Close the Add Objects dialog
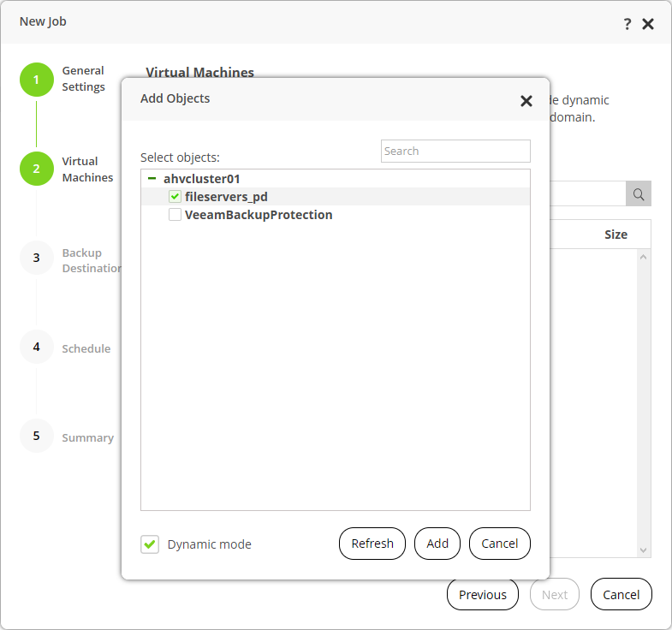Viewport: 672px width, 630px height. click(526, 101)
